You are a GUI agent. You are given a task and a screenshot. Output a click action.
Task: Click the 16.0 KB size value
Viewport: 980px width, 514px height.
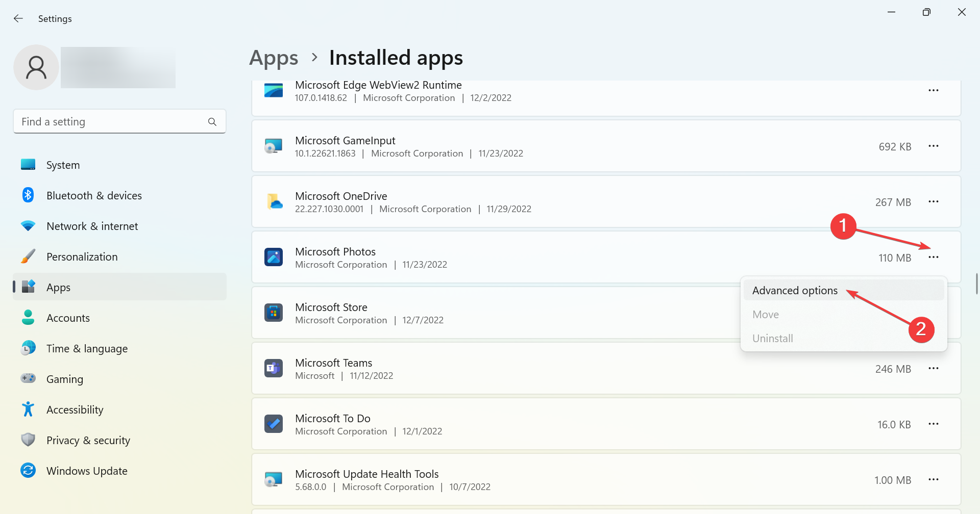click(x=894, y=424)
